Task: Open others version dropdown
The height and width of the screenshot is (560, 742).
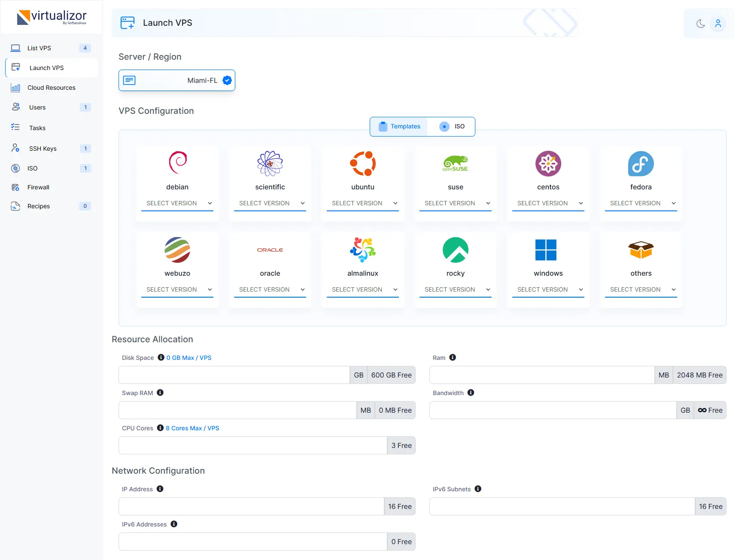Action: (x=641, y=290)
